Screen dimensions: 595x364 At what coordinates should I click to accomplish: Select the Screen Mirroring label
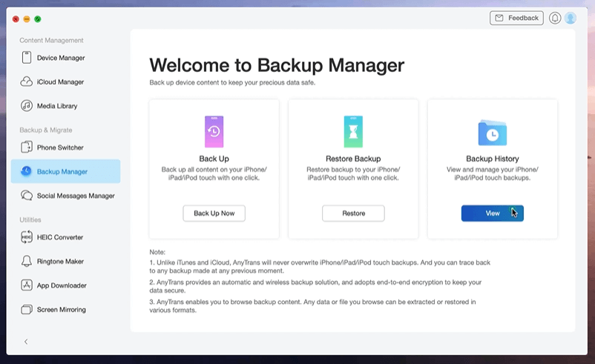click(x=62, y=309)
